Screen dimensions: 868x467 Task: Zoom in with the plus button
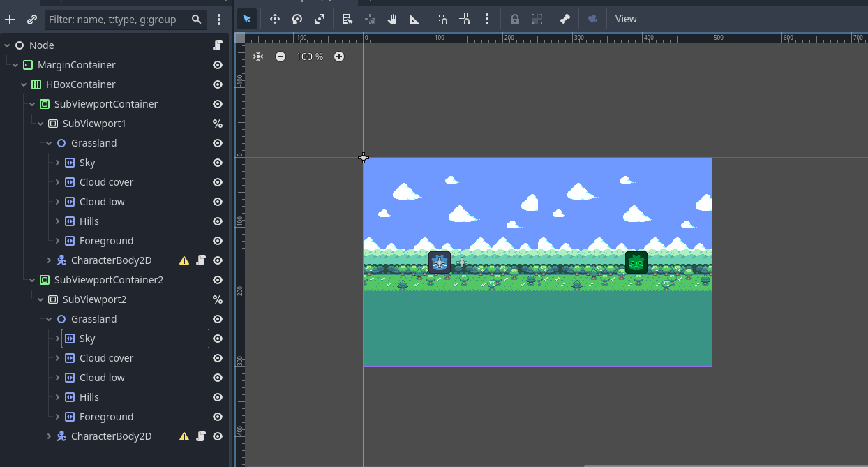[339, 57]
